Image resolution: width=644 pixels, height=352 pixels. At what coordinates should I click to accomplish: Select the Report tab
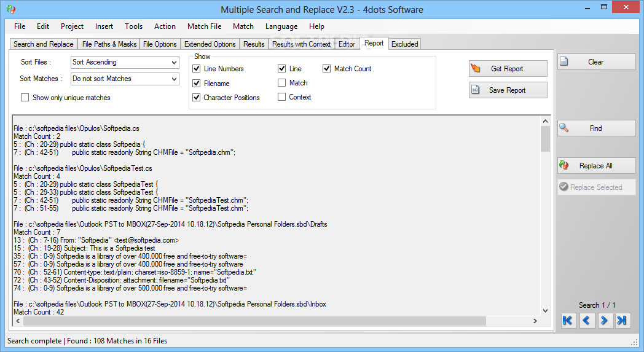[x=374, y=43]
